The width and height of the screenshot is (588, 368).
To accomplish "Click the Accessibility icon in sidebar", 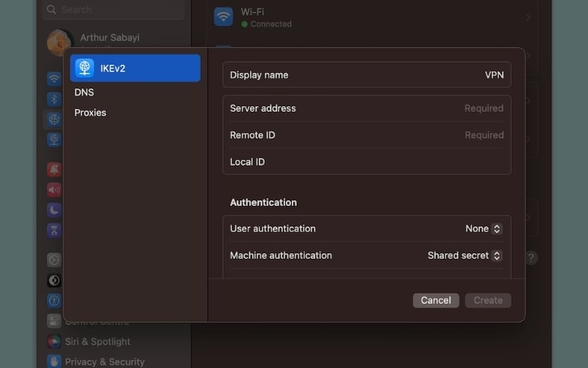I will [54, 300].
